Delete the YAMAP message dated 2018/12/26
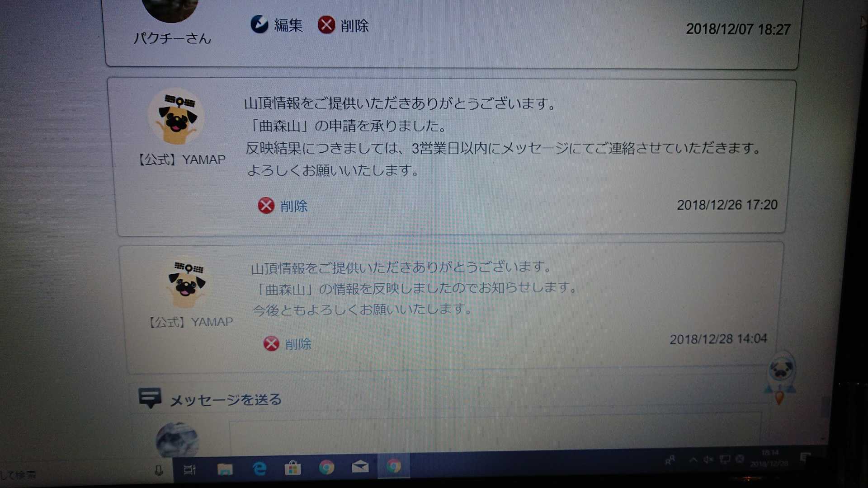Screen dimensions: 868x488 pyautogui.click(x=266, y=206)
